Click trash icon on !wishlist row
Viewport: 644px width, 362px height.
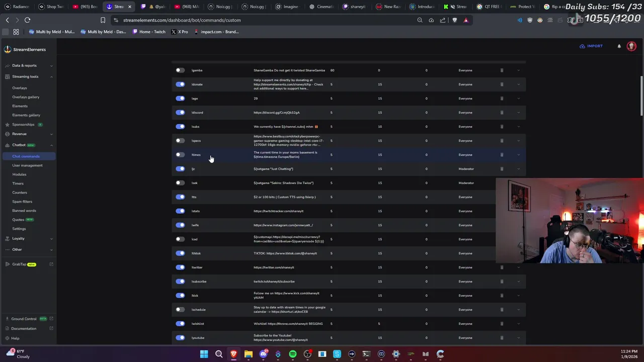[x=502, y=324]
